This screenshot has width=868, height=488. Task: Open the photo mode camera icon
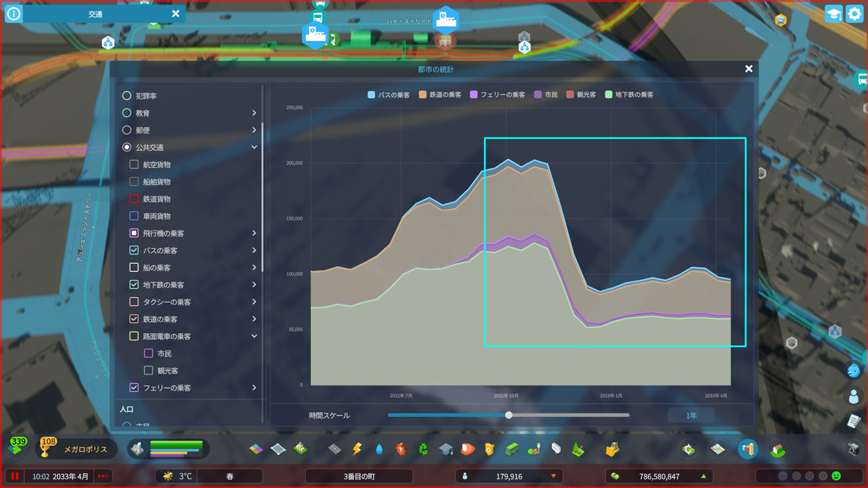[x=854, y=449]
